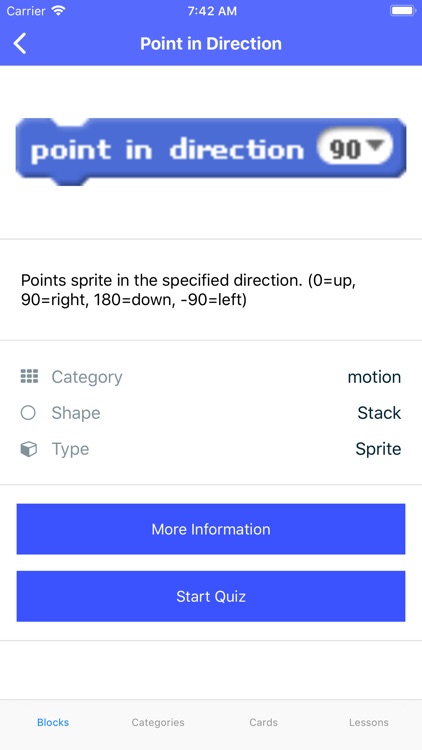Screen dimensions: 422x750
Task: Tap the Wi-Fi status icon
Action: click(58, 11)
